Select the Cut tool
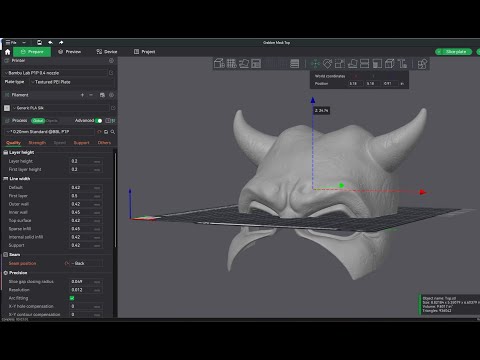480x360 pixels. point(365,64)
